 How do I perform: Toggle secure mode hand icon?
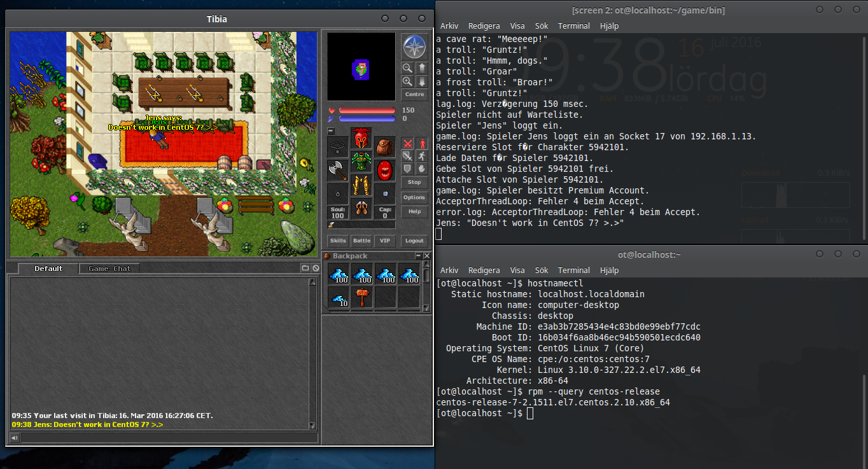421,169
